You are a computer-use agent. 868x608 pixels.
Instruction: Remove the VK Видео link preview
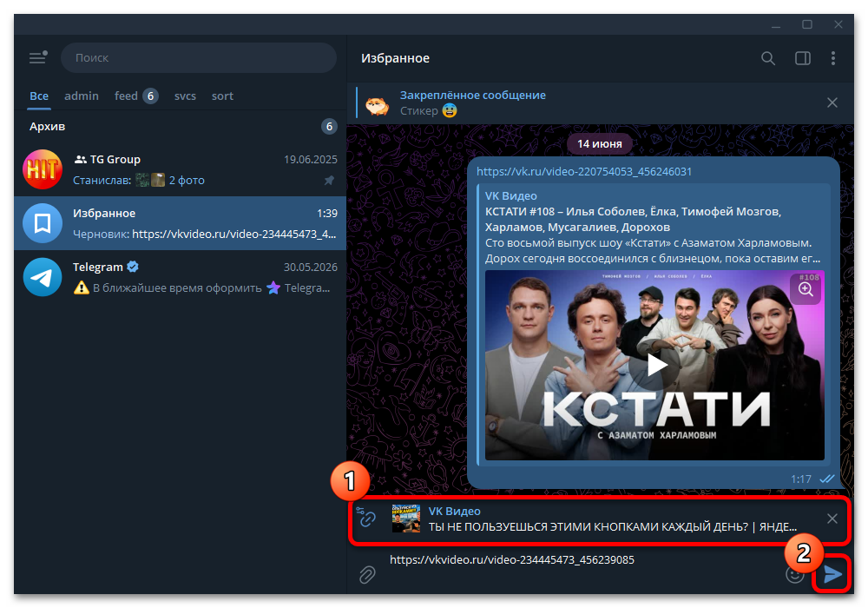(832, 519)
